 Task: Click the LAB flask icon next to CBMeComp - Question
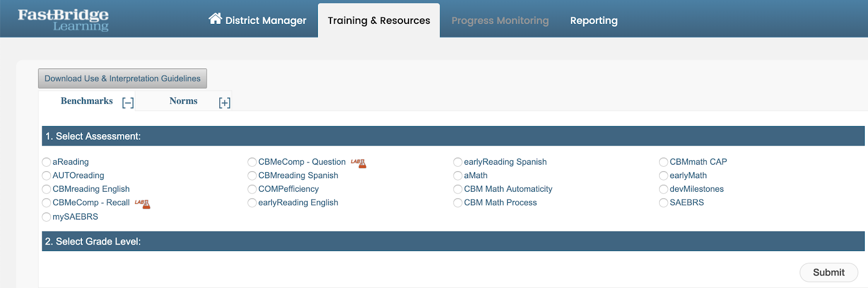[359, 162]
